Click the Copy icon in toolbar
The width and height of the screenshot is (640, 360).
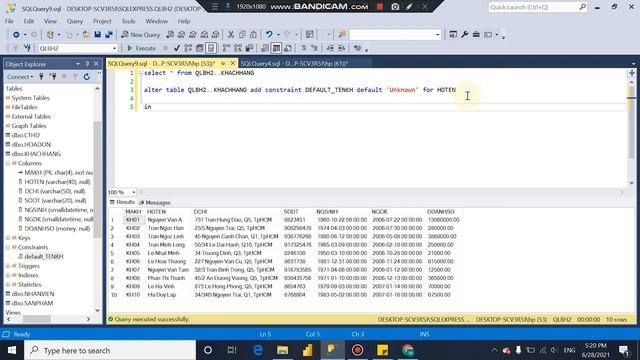(242, 35)
